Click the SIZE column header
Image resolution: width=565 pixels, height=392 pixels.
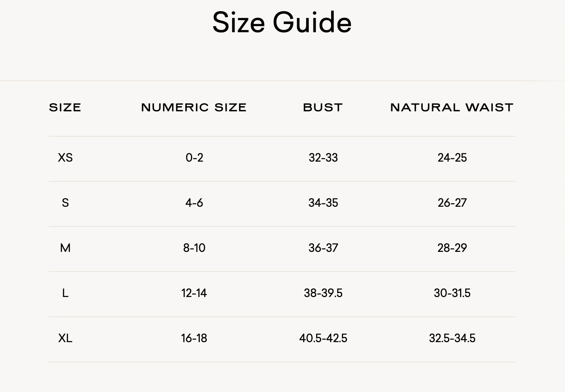click(65, 107)
